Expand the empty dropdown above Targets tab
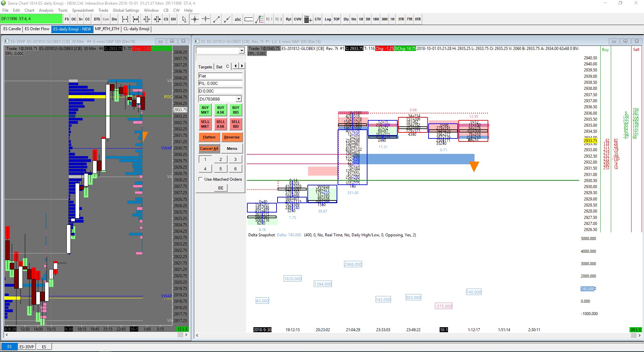The height and width of the screenshot is (352, 644). coord(242,51)
